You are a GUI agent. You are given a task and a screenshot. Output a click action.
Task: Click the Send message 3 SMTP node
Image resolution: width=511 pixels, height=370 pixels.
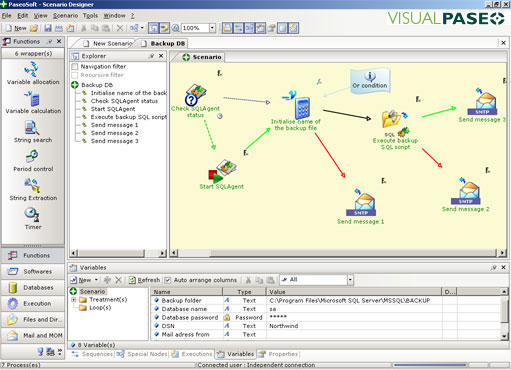483,103
